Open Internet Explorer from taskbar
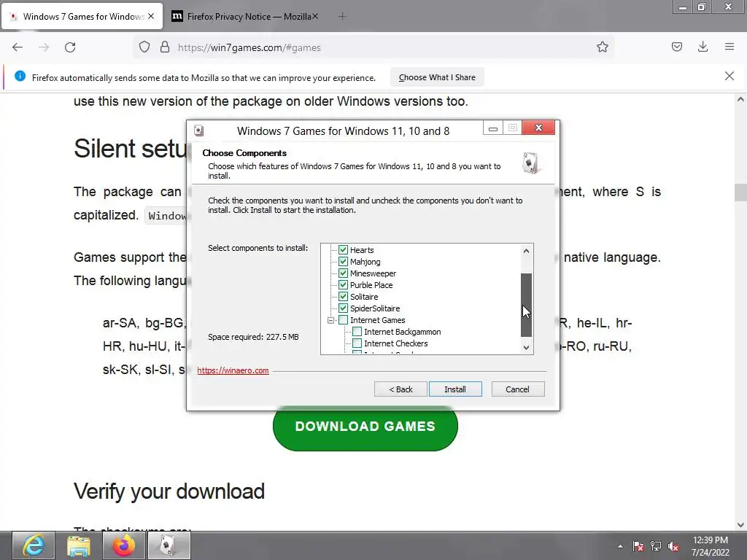 click(x=34, y=545)
